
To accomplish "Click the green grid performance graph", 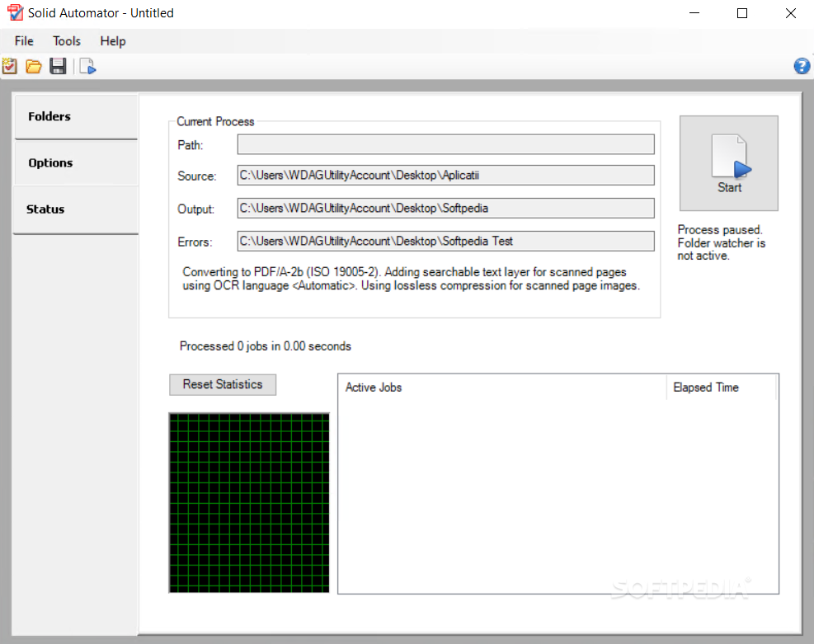I will click(x=249, y=503).
